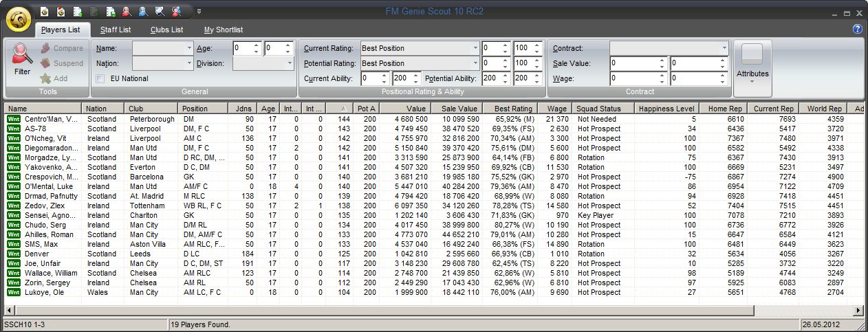868x332 pixels.
Task: Open the gold FM Genie Scout orb menu
Action: point(18,19)
